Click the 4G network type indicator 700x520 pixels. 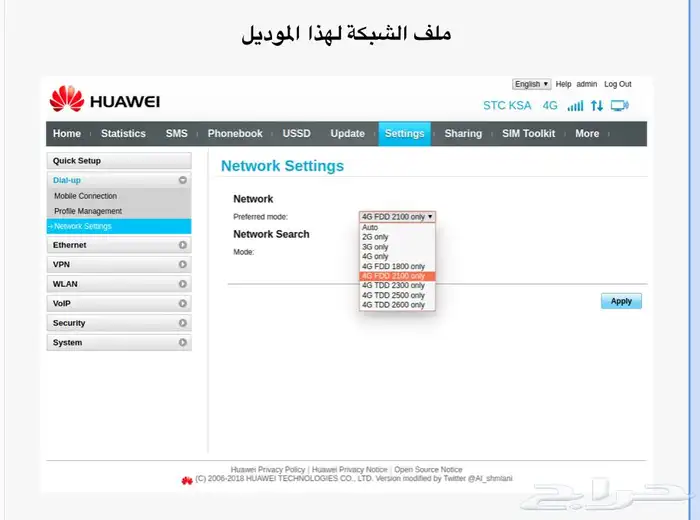click(x=550, y=106)
